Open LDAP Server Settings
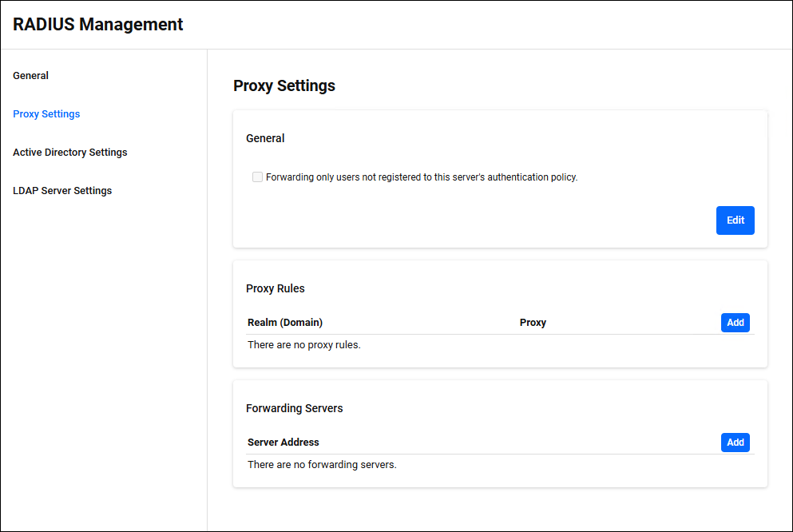This screenshot has width=793, height=532. [x=62, y=191]
